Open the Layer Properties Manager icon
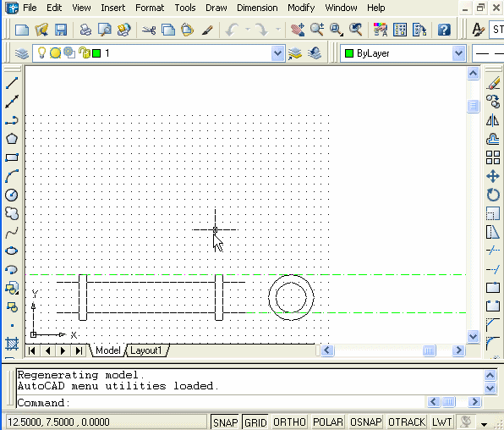Image resolution: width=504 pixels, height=430 pixels. [21, 53]
